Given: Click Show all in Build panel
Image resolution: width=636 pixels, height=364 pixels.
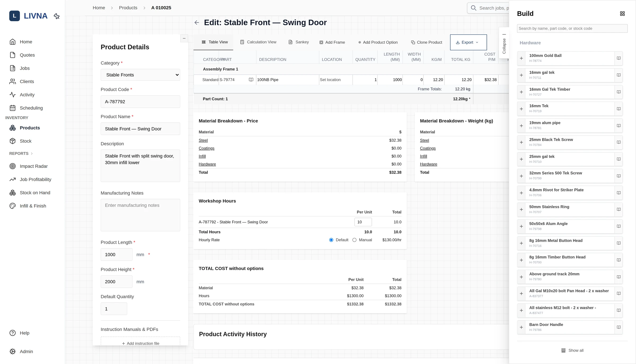Looking at the screenshot, I should point(572,350).
